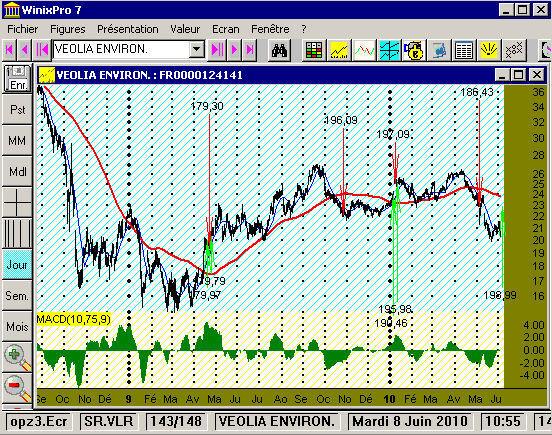Image resolution: width=552 pixels, height=435 pixels.
Task: Click the MACD(10,75,9) indicator label
Action: [x=74, y=319]
